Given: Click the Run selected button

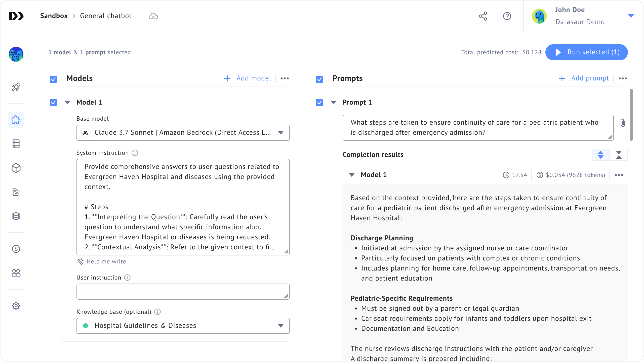Looking at the screenshot, I should (x=586, y=52).
